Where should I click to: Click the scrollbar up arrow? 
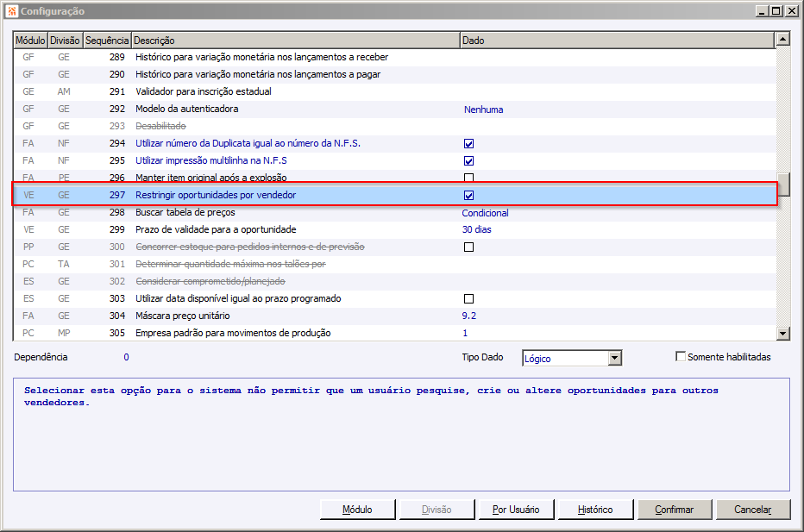click(x=782, y=39)
